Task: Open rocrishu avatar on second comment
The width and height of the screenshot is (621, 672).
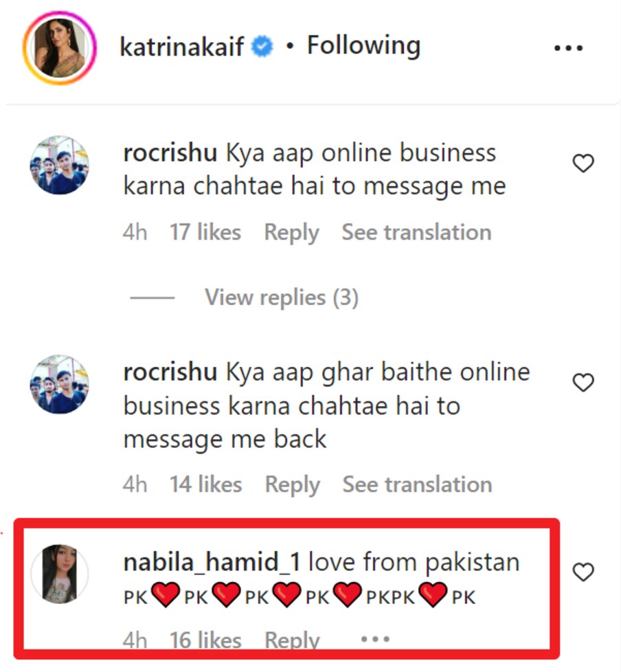Action: pos(59,384)
